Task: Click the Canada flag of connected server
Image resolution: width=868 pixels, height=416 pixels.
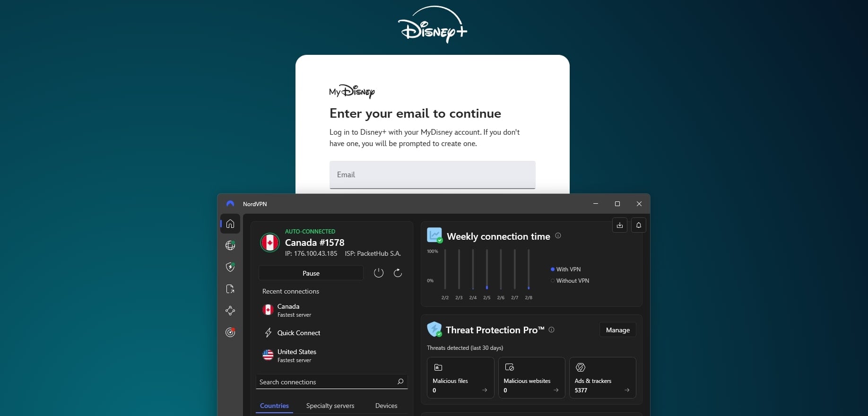Action: pos(270,243)
